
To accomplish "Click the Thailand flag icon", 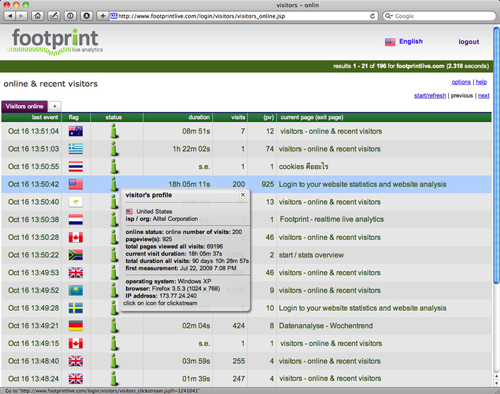I will point(76,167).
